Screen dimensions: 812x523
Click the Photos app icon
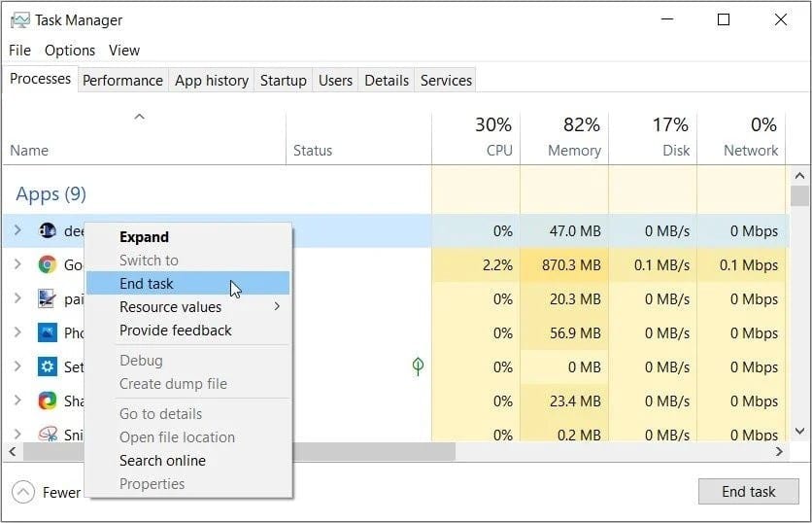click(x=47, y=332)
